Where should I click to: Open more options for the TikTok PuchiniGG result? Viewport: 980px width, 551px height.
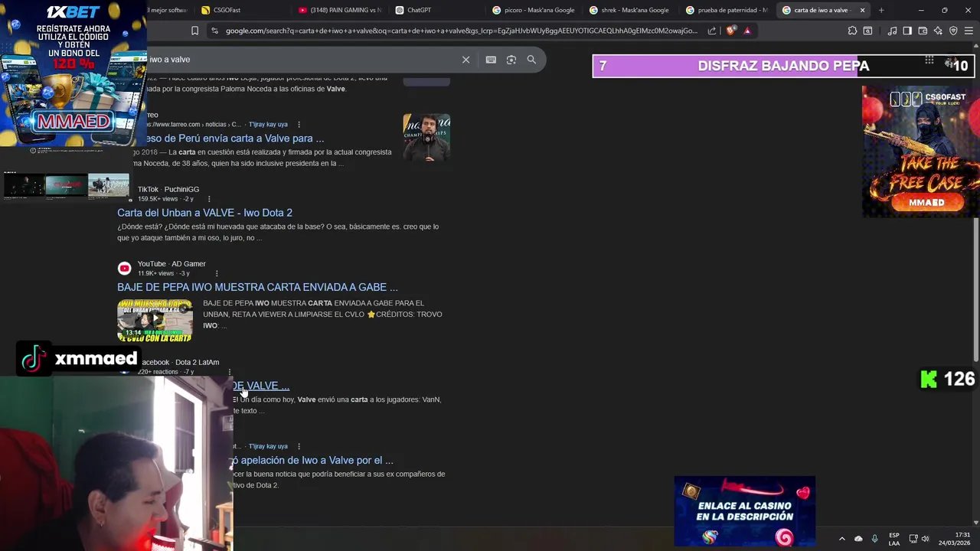point(208,199)
